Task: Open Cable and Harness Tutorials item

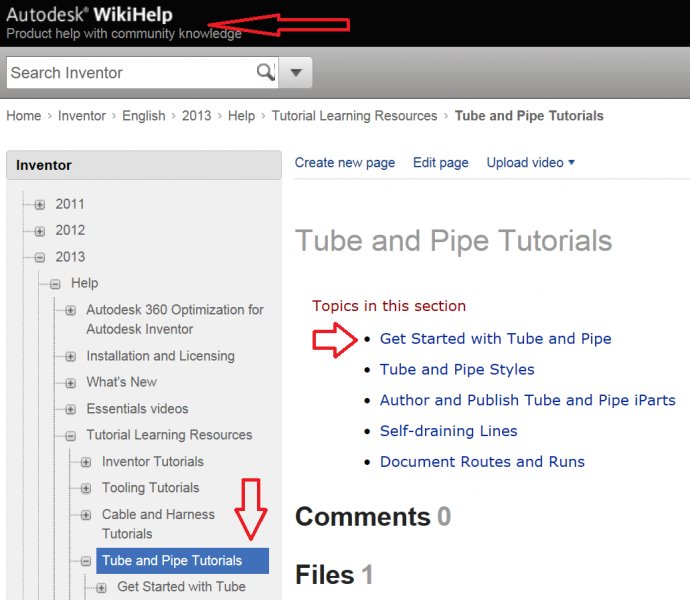Action: [158, 524]
